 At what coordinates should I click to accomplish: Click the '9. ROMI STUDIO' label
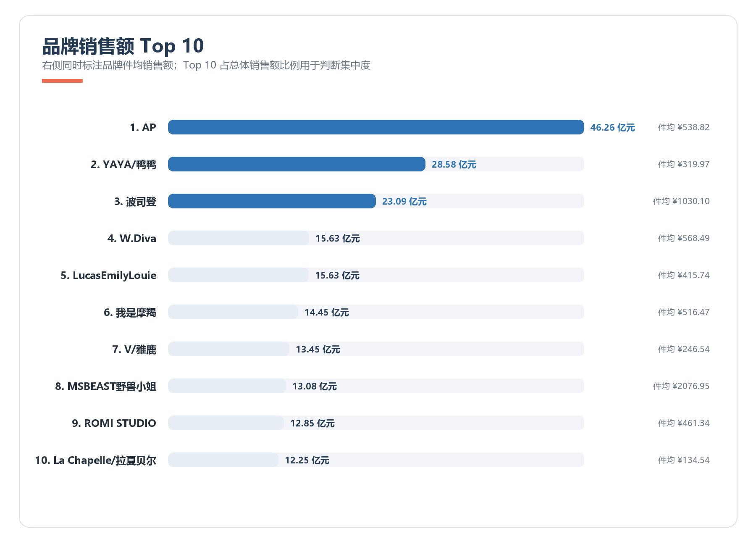(x=114, y=423)
